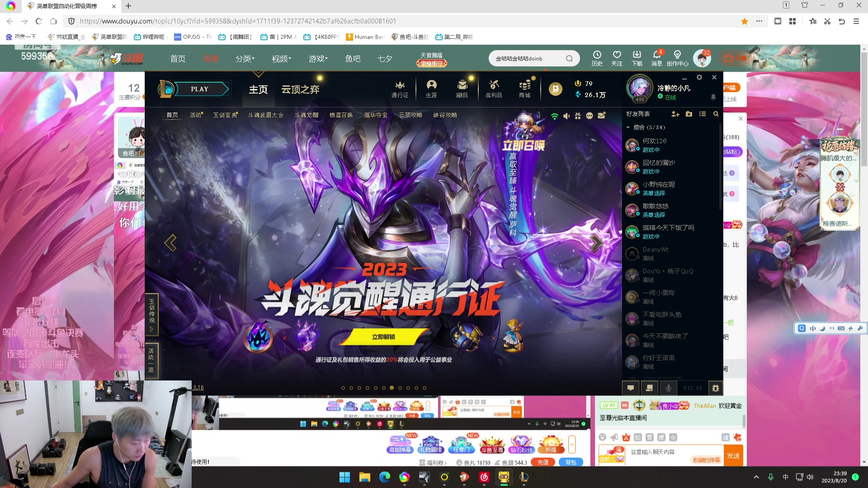Expand the 分类 dropdown in Douyu nav
The width and height of the screenshot is (868, 488).
(x=245, y=59)
